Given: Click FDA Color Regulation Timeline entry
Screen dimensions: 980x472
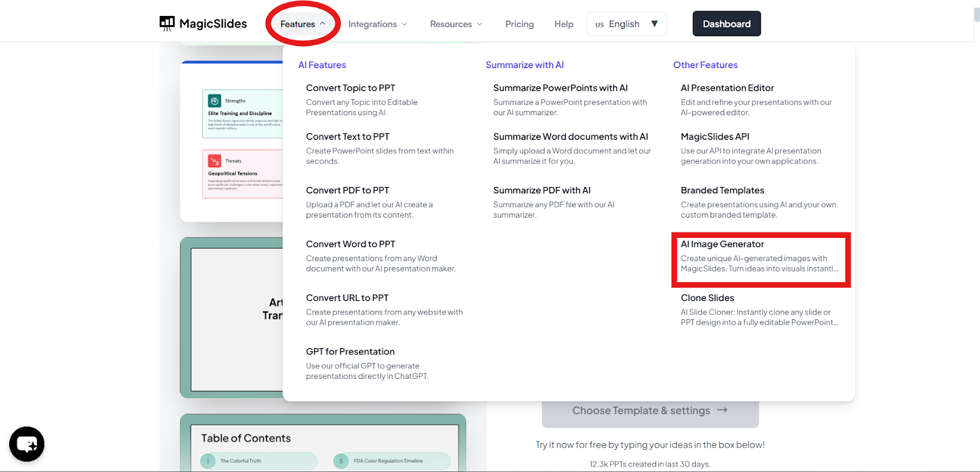Looking at the screenshot, I should (391, 461).
